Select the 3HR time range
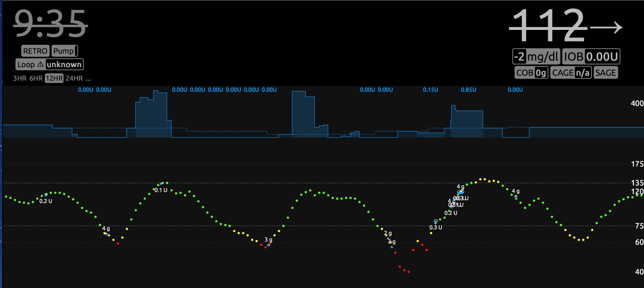Viewport: 644px width, 288px height. coord(20,78)
